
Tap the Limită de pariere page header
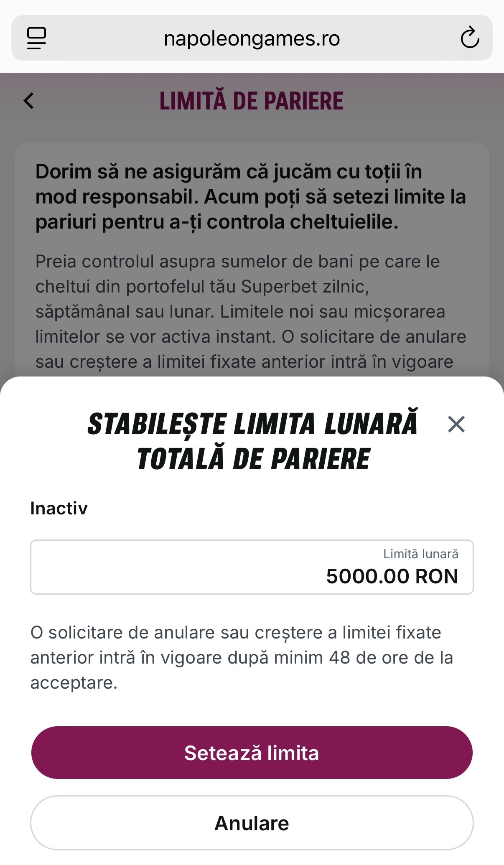click(252, 101)
